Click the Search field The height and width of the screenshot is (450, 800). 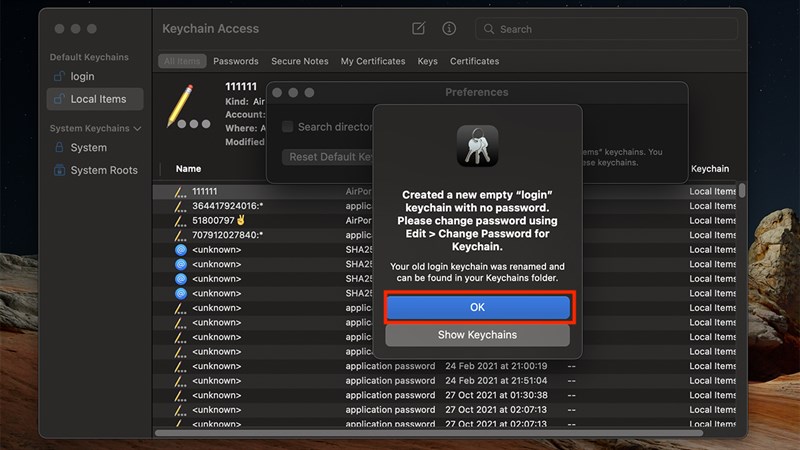pos(607,29)
